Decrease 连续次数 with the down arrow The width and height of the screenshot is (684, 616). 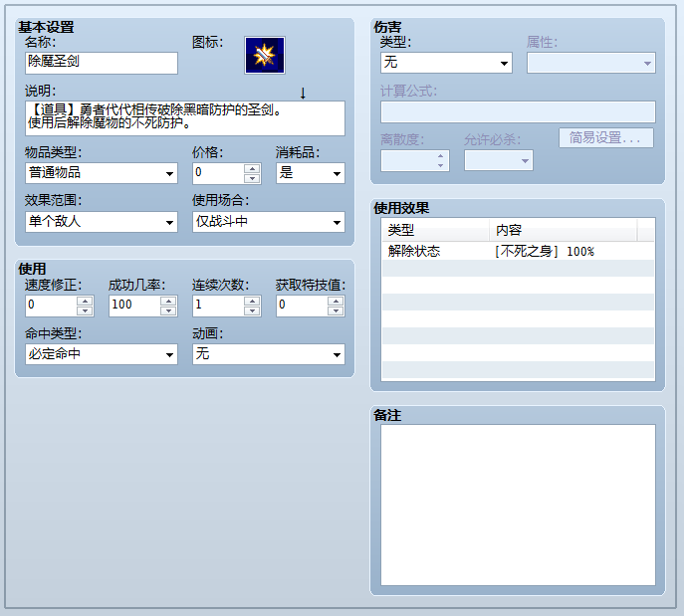point(252,310)
